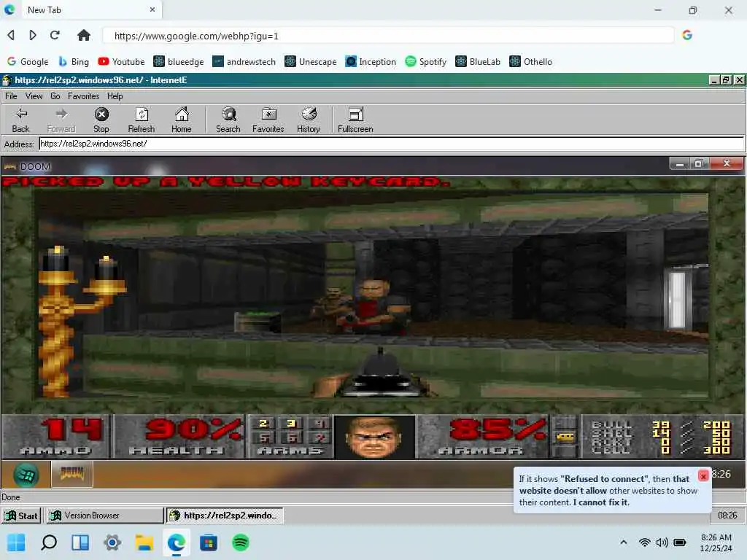Screen dimensions: 747x560
Task: Close the New Tab browser tab
Action: [152, 9]
